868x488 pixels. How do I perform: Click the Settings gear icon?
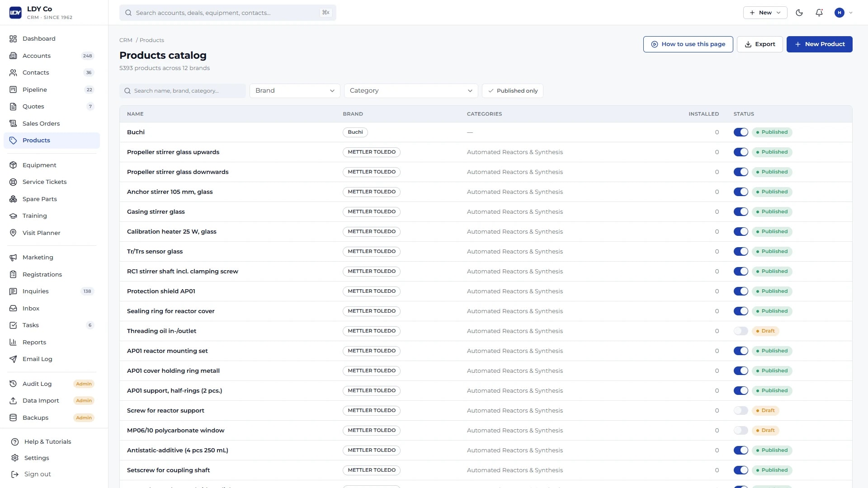point(15,458)
